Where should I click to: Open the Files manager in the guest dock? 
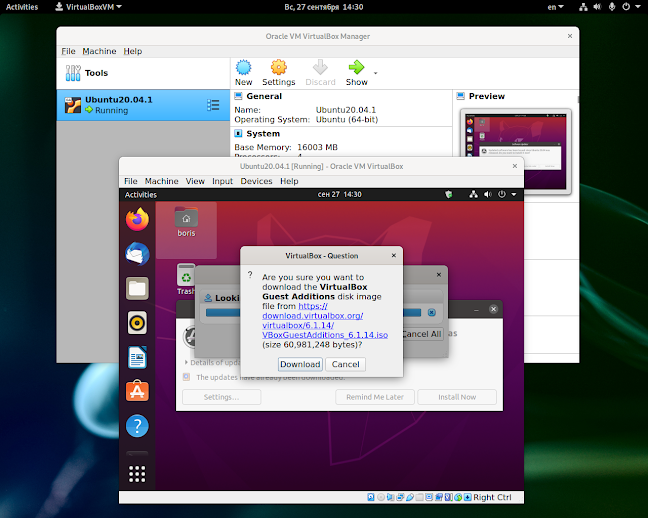[137, 288]
